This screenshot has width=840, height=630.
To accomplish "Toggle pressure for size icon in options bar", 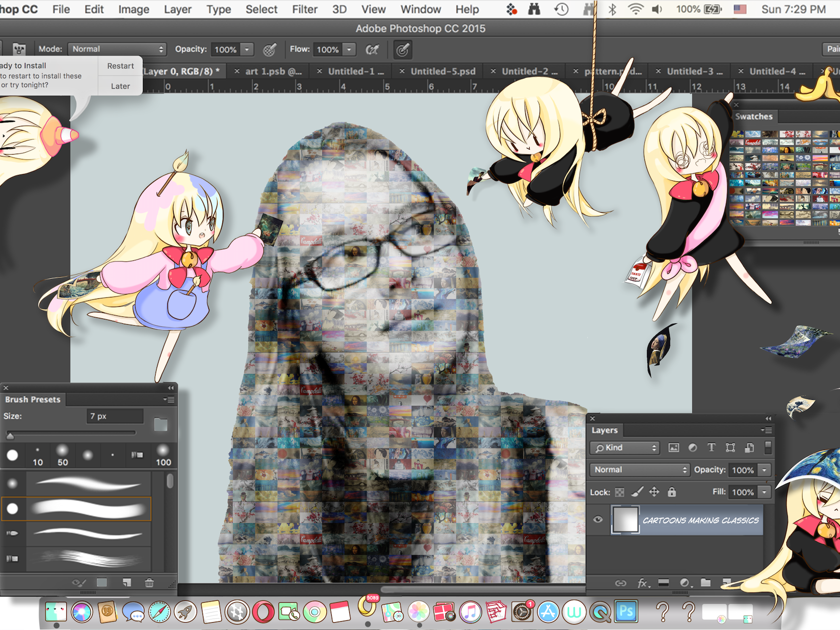I will click(x=402, y=49).
